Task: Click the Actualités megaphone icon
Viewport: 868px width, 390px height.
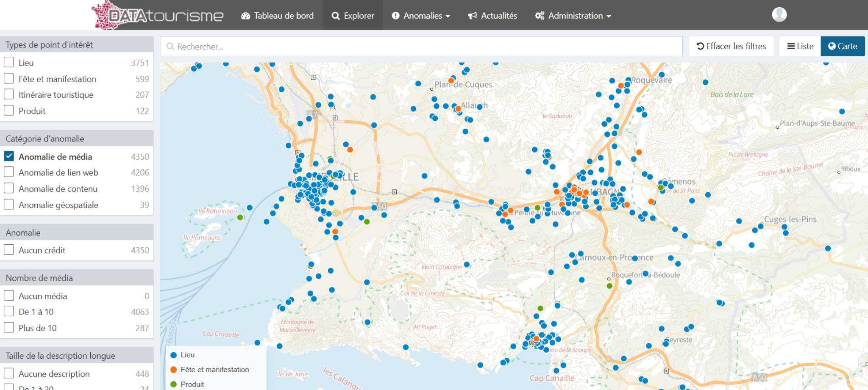Action: [x=472, y=16]
